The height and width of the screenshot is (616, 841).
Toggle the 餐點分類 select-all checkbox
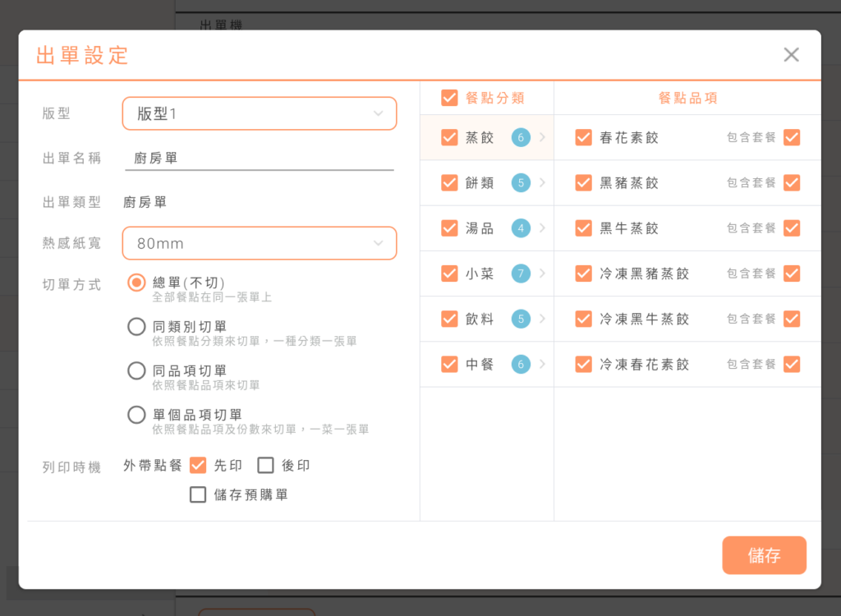(x=449, y=98)
